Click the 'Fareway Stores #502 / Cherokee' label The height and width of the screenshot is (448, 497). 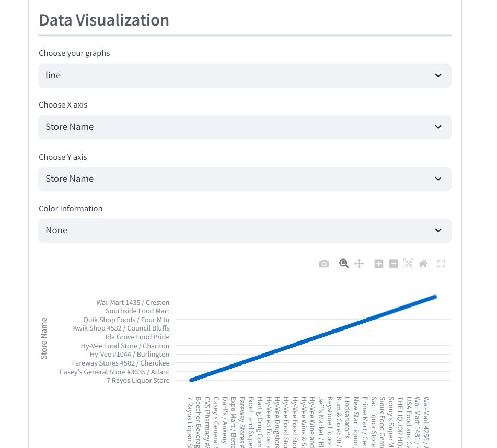pyautogui.click(x=120, y=363)
